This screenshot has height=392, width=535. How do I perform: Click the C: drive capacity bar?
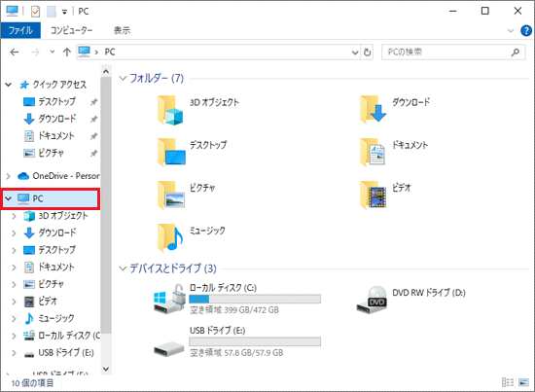(255, 300)
